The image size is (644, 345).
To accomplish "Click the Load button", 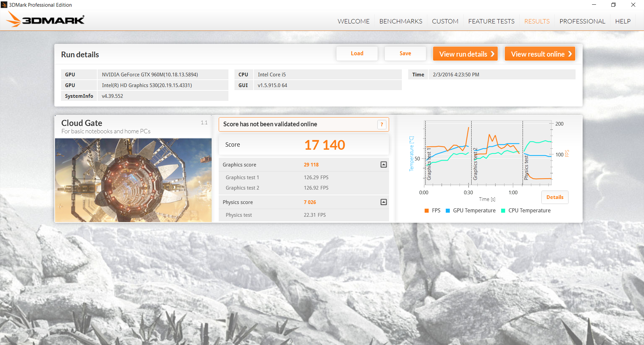I will pyautogui.click(x=357, y=54).
